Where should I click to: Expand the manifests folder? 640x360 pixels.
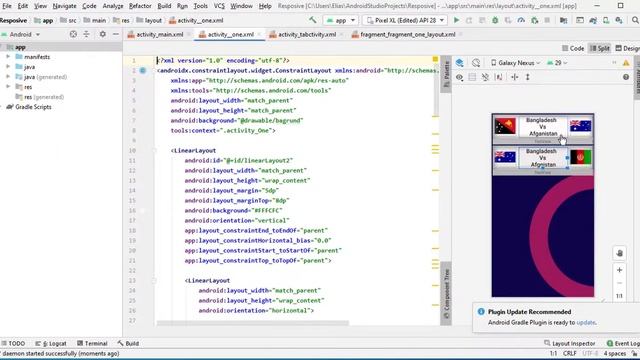[8, 57]
